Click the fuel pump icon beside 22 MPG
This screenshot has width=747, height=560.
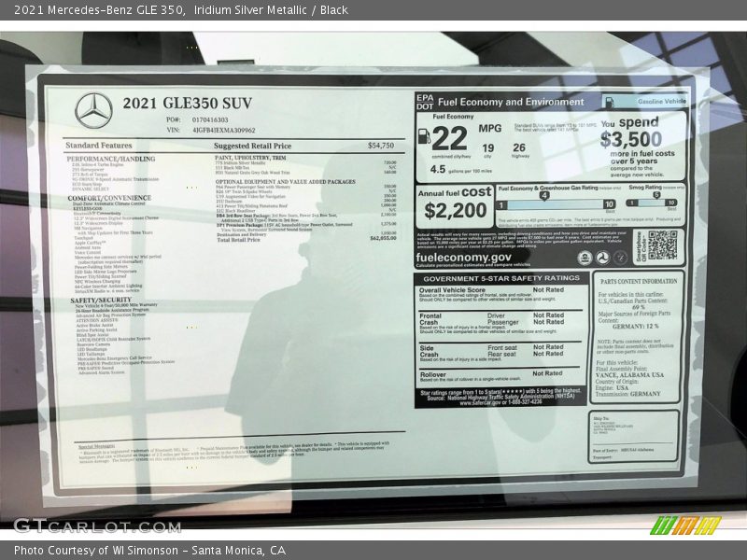[x=424, y=136]
